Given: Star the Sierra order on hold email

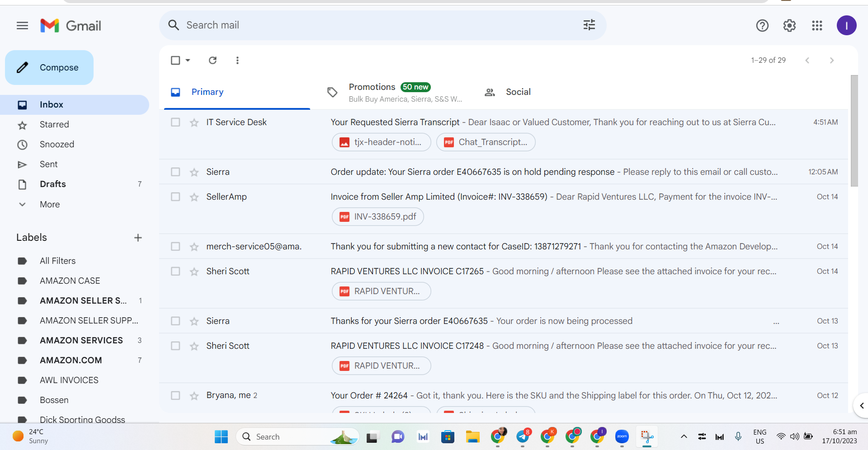Looking at the screenshot, I should 194,172.
